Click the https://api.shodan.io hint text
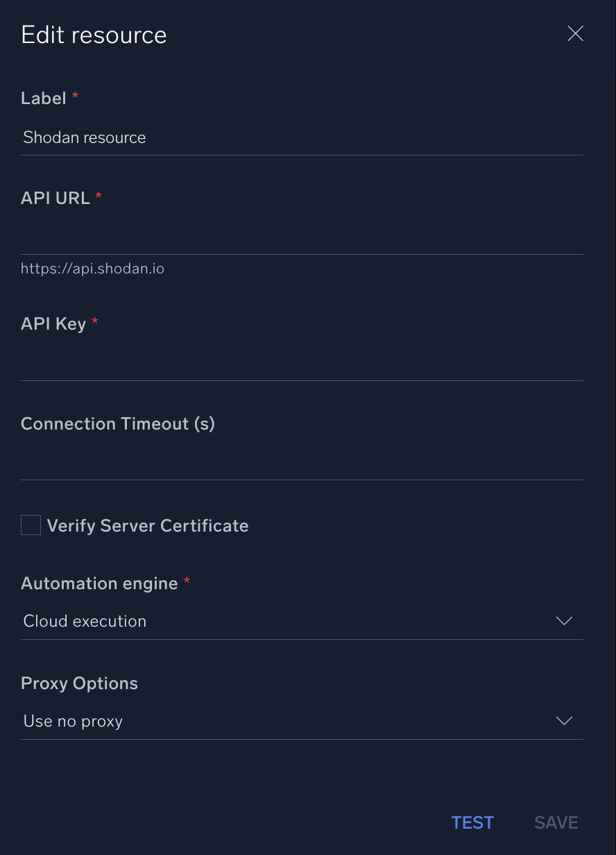 pyautogui.click(x=92, y=269)
